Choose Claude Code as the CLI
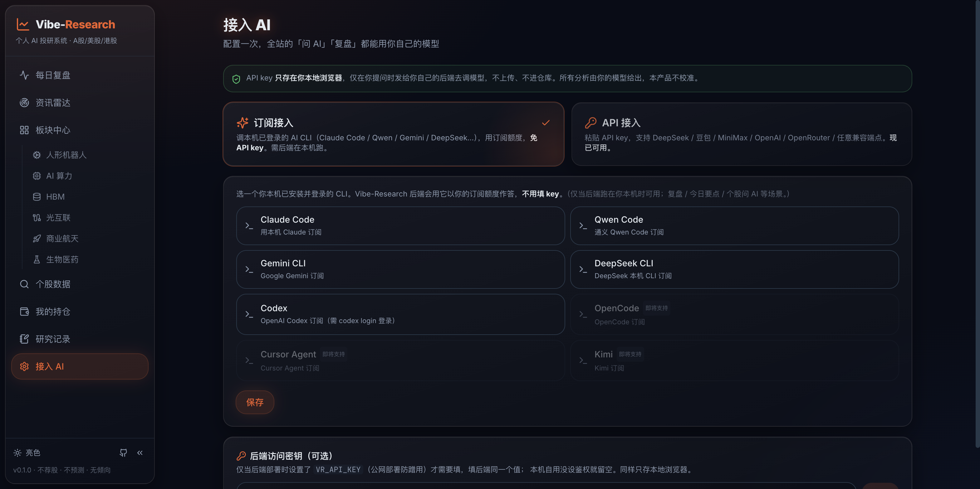The width and height of the screenshot is (980, 489). click(400, 226)
